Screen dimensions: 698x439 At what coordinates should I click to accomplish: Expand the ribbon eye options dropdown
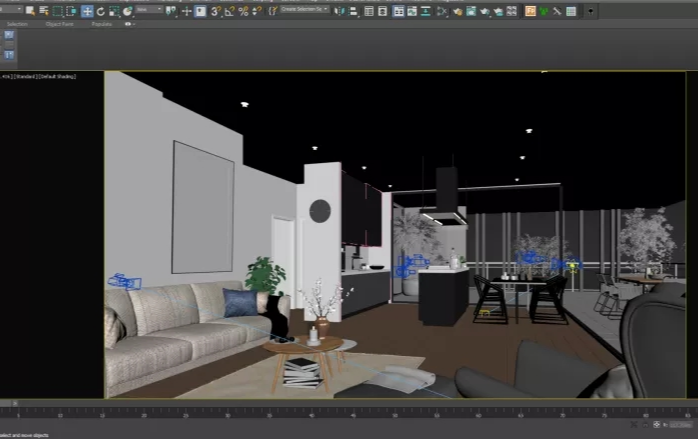(130, 24)
